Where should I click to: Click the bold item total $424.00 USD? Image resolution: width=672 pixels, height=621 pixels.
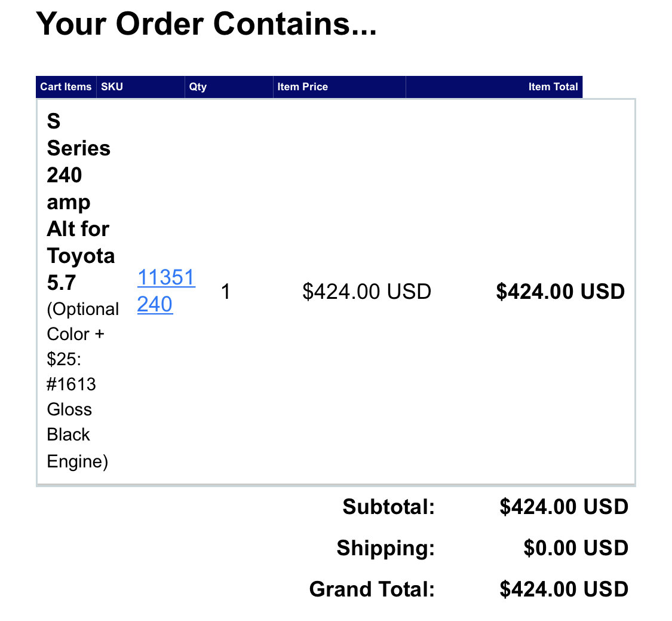point(560,292)
